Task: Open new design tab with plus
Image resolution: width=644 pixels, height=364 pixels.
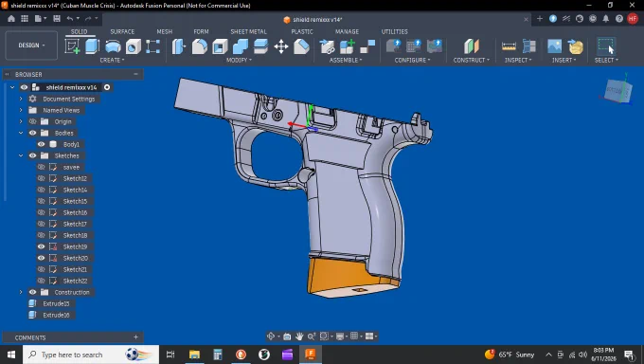Action: click(540, 19)
